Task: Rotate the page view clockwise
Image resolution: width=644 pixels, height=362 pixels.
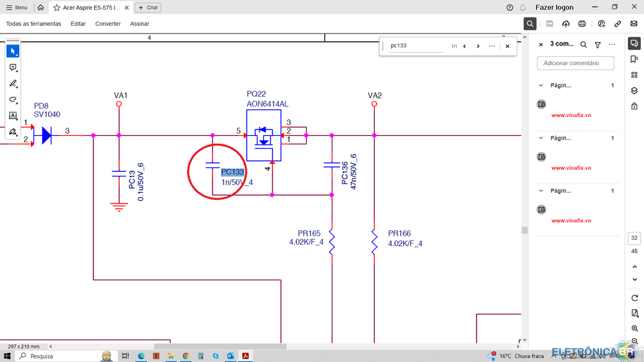Action: tap(634, 298)
